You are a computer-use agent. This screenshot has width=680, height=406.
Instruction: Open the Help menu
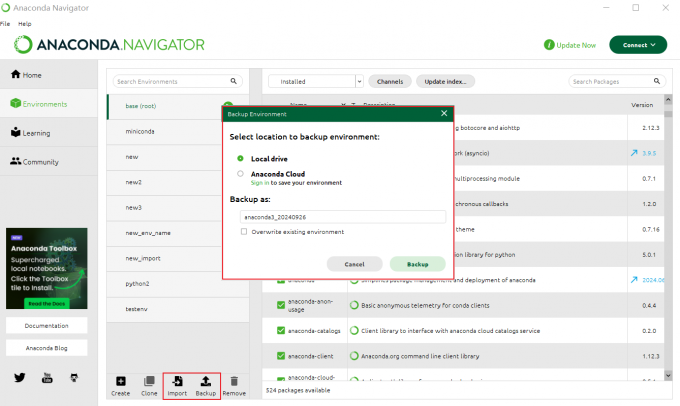click(x=25, y=24)
